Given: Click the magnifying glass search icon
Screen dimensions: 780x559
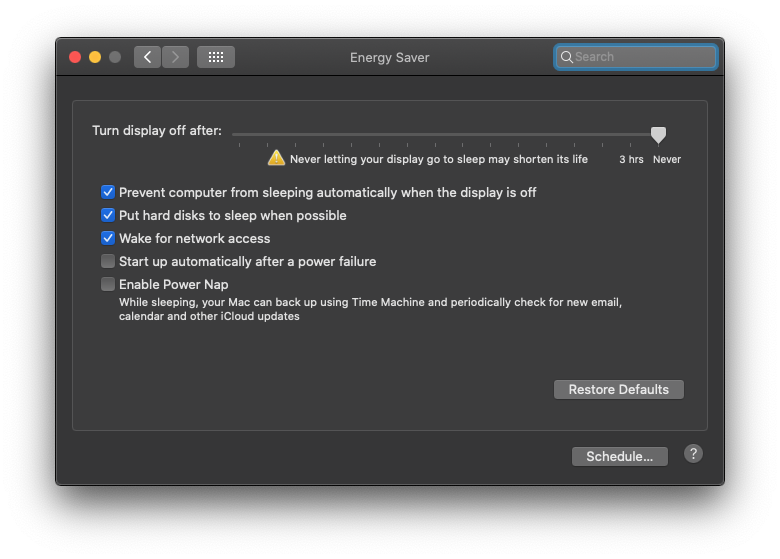Looking at the screenshot, I should [x=566, y=57].
